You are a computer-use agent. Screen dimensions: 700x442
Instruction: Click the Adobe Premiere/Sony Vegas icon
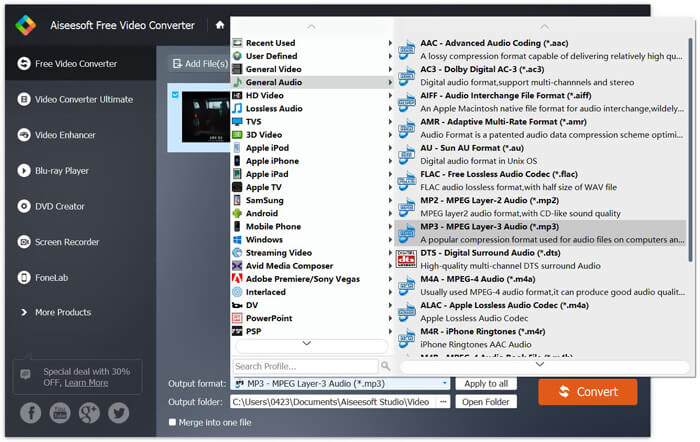(237, 279)
